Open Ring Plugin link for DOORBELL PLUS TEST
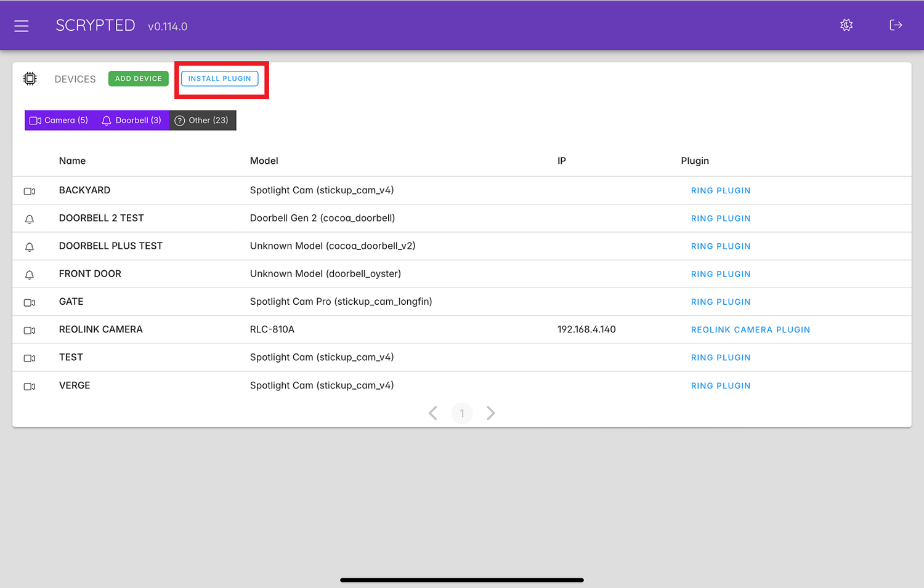This screenshot has width=924, height=588. click(721, 246)
